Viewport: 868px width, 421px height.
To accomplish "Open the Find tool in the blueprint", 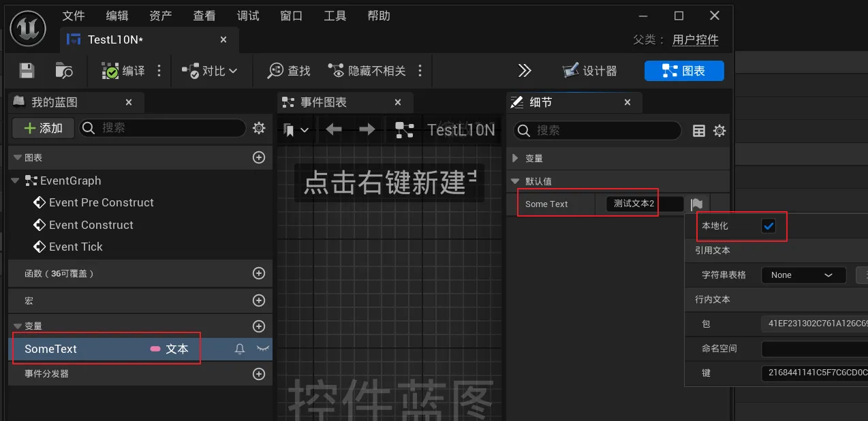I will pyautogui.click(x=288, y=70).
